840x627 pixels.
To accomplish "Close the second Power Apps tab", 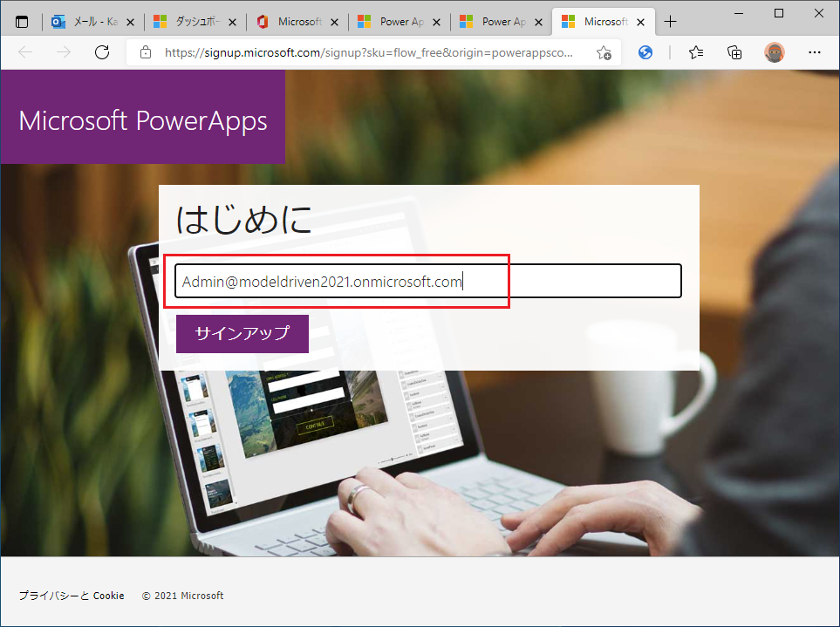I will pos(539,22).
